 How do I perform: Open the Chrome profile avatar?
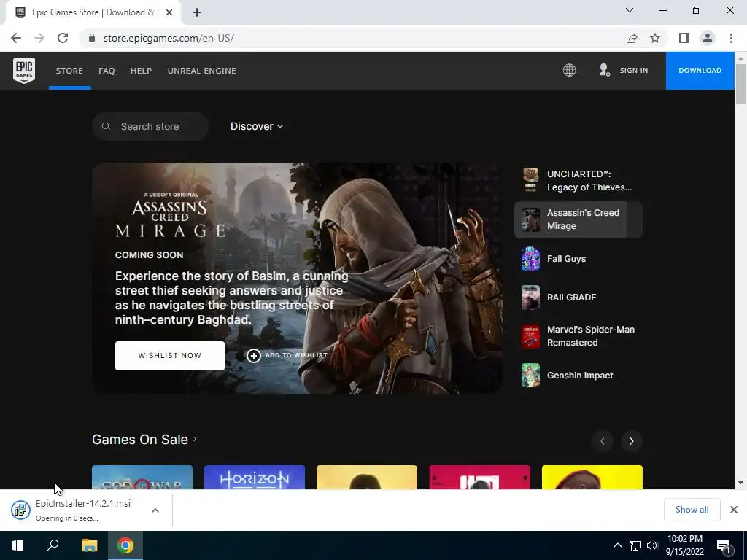coord(708,38)
